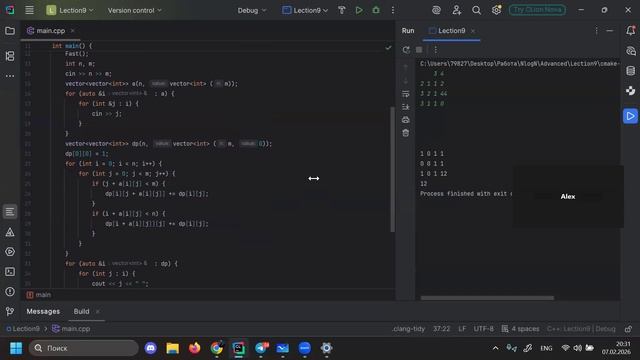The width and height of the screenshot is (640, 360).
Task: Close the Lection9 run tab
Action: point(473,31)
